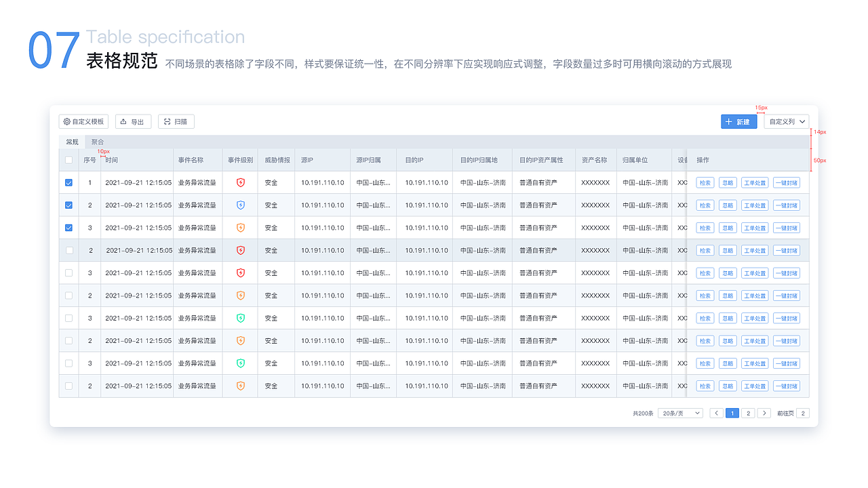Click 检索 in the blue-shield row
The image size is (868, 488).
coord(705,205)
